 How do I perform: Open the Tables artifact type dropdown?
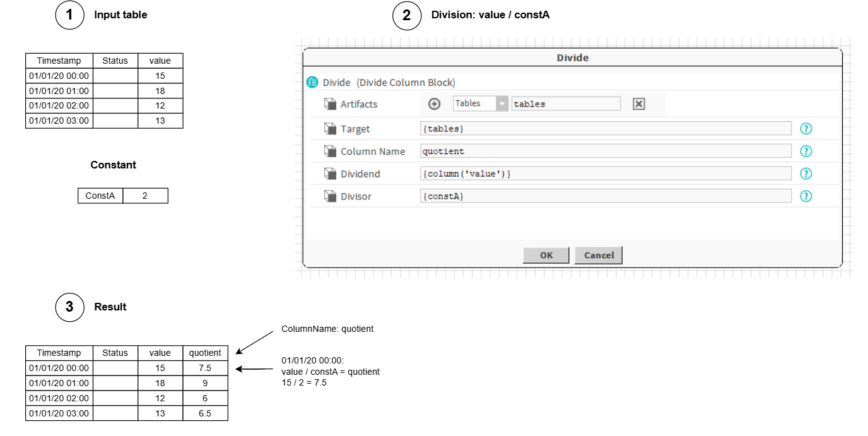coord(501,104)
